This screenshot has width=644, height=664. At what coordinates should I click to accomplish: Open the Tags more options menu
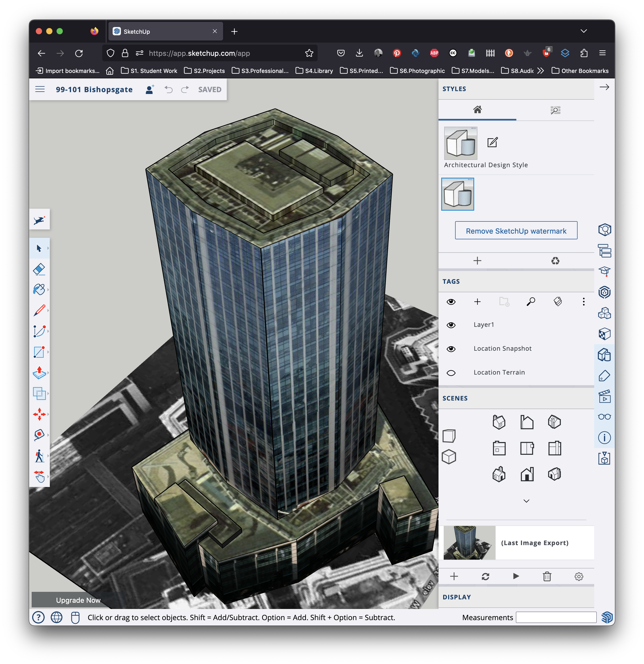[583, 302]
